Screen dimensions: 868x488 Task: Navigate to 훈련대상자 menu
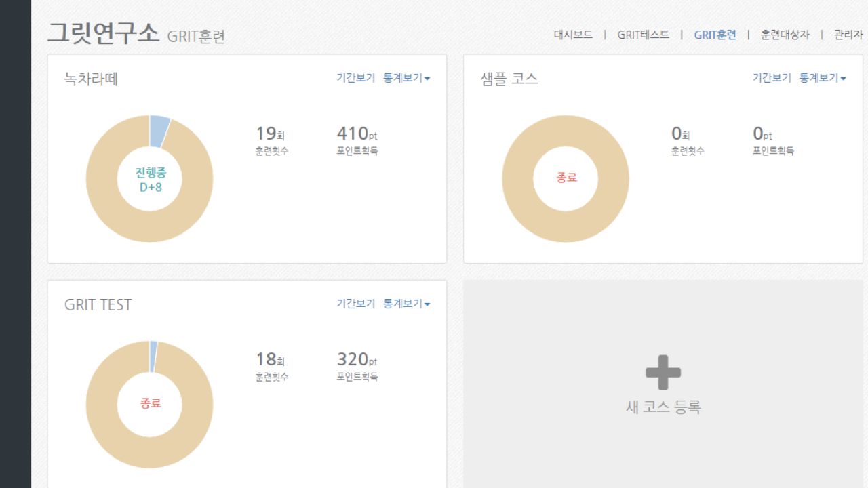pyautogui.click(x=785, y=35)
